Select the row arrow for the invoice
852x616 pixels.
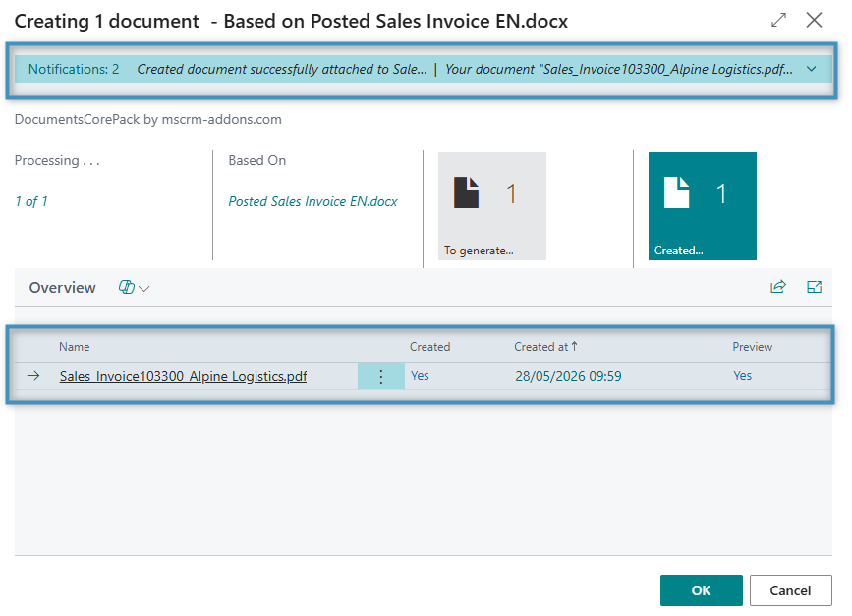click(x=33, y=376)
